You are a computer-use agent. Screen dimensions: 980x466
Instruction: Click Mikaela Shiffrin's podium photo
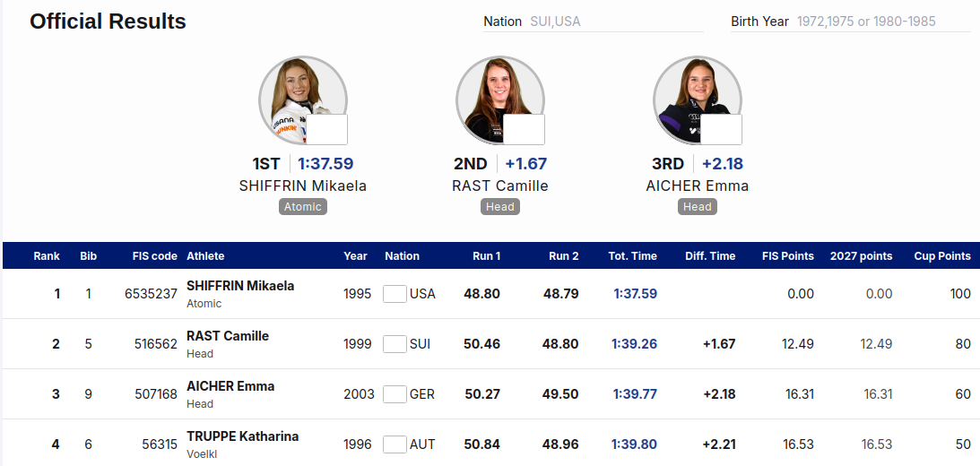click(302, 100)
